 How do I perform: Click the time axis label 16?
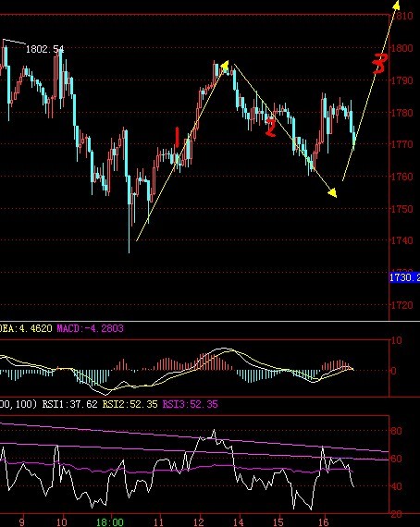pyautogui.click(x=324, y=522)
